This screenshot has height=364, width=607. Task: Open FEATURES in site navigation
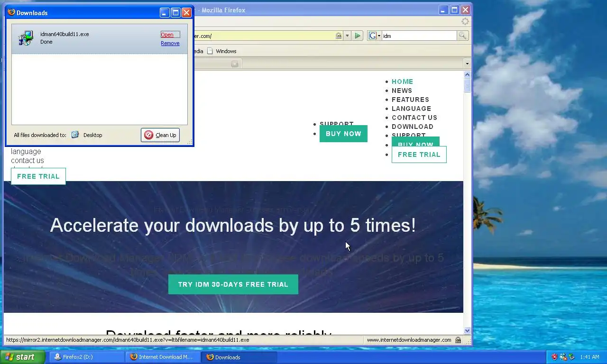coord(410,100)
